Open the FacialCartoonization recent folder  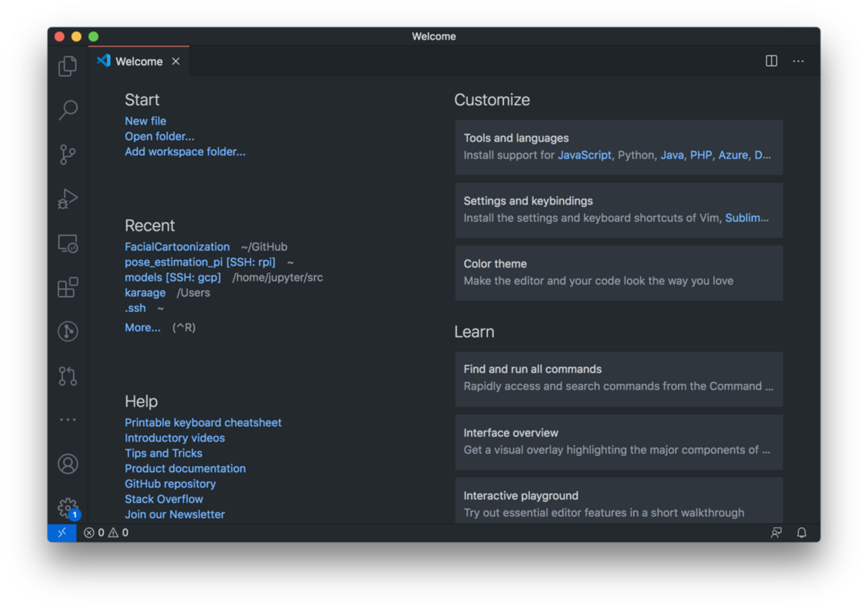[177, 247]
